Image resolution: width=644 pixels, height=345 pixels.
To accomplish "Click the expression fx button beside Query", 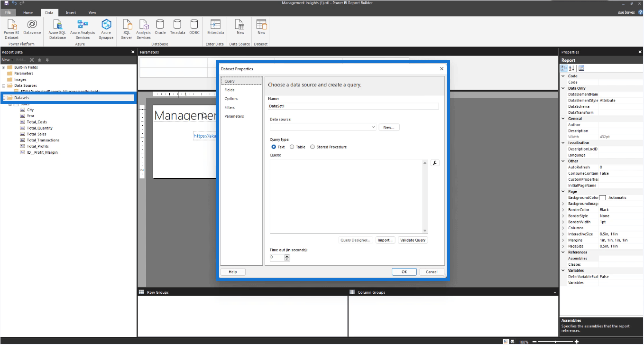I will point(435,163).
